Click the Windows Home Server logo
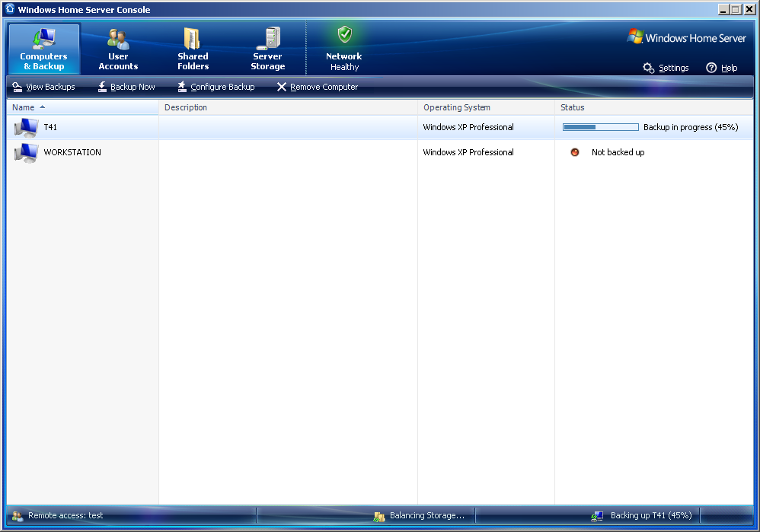 [x=686, y=37]
